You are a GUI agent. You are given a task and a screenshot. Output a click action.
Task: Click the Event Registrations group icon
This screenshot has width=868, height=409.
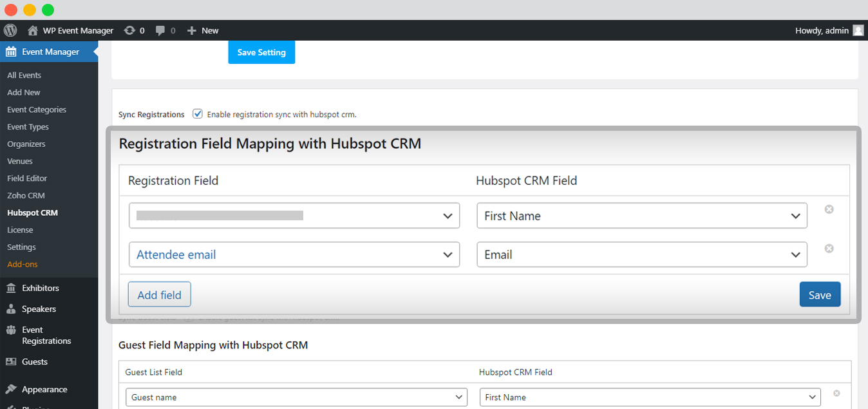coord(11,330)
